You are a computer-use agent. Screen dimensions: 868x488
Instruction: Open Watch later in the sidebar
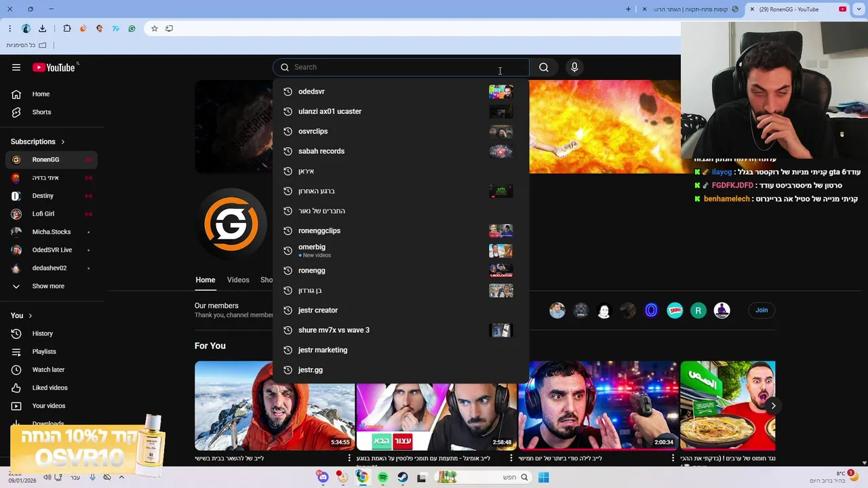coord(52,369)
